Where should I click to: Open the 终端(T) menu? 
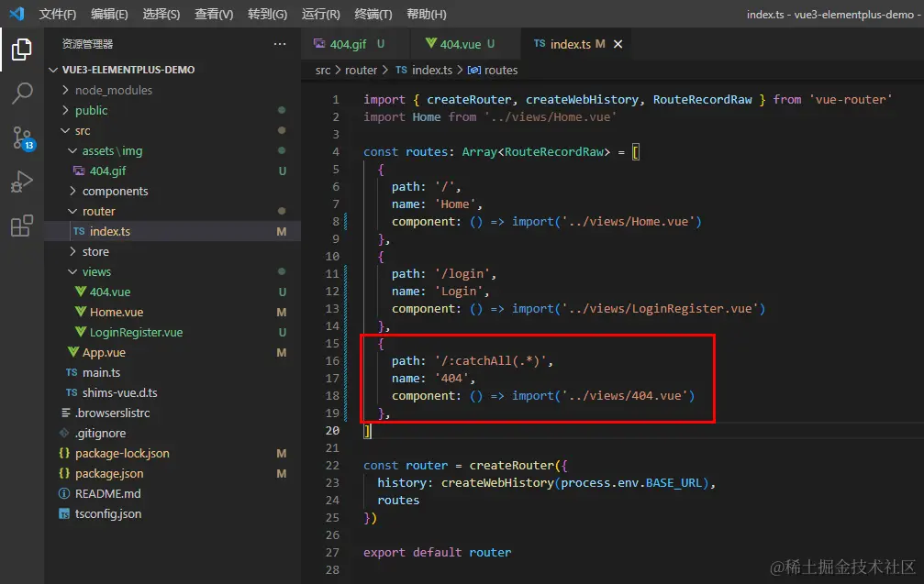373,14
